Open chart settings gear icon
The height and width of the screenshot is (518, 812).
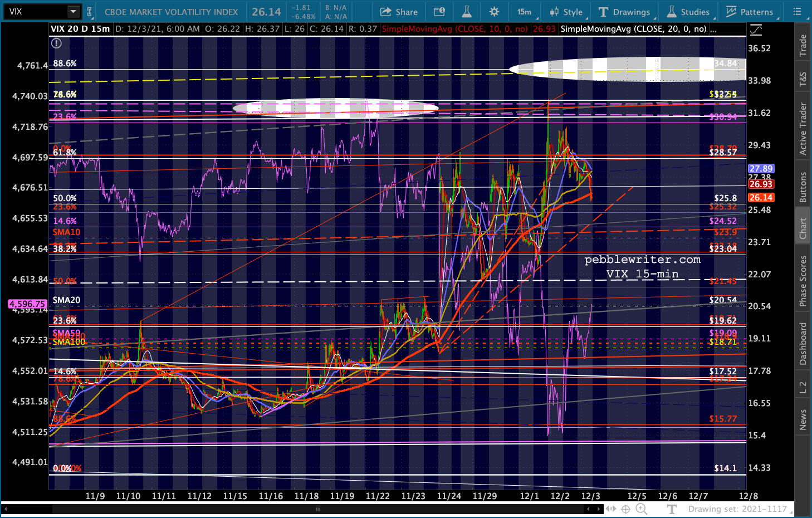point(494,12)
